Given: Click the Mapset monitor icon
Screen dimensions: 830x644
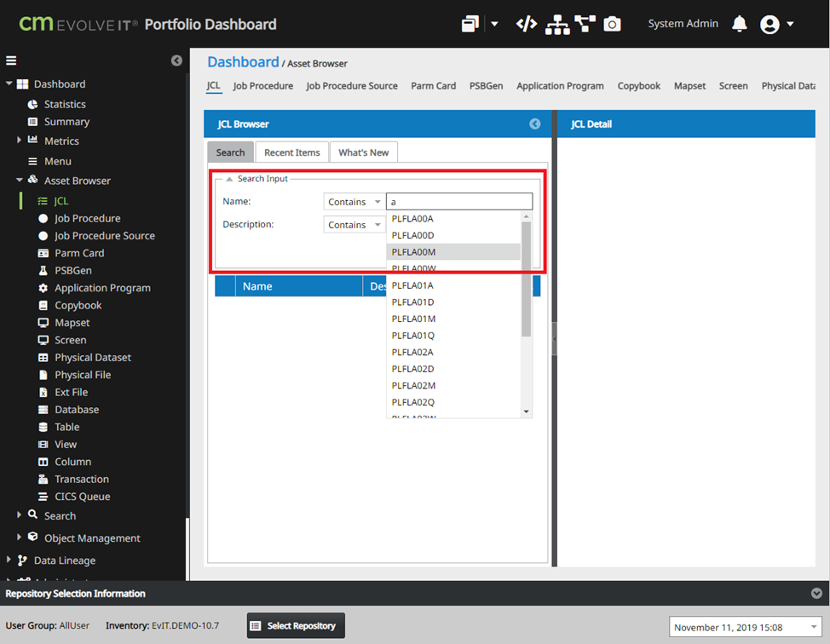Looking at the screenshot, I should [43, 323].
